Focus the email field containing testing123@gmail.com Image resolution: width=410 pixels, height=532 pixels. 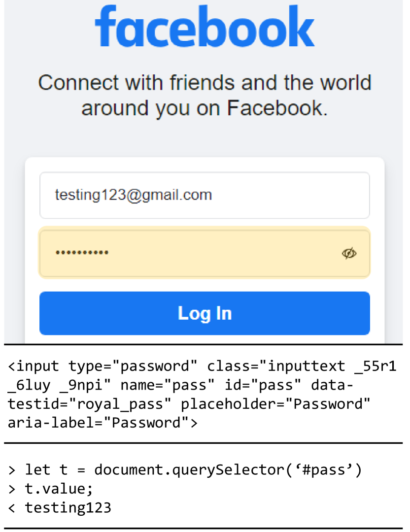point(205,196)
